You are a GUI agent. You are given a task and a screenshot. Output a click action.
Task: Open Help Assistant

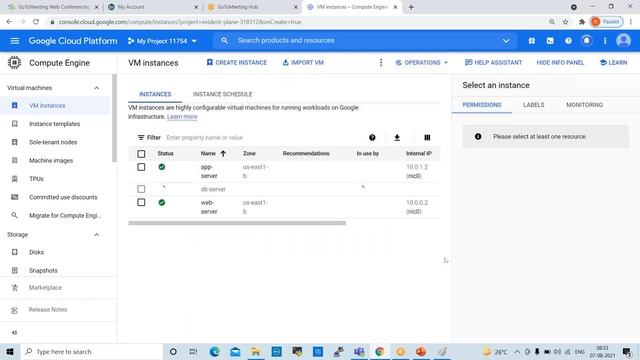point(493,62)
